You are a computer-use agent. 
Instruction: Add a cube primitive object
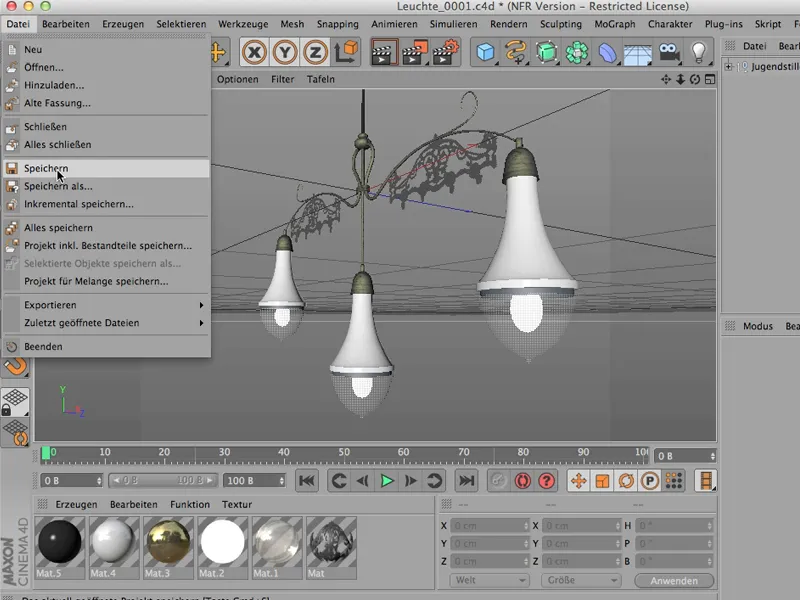pos(485,52)
